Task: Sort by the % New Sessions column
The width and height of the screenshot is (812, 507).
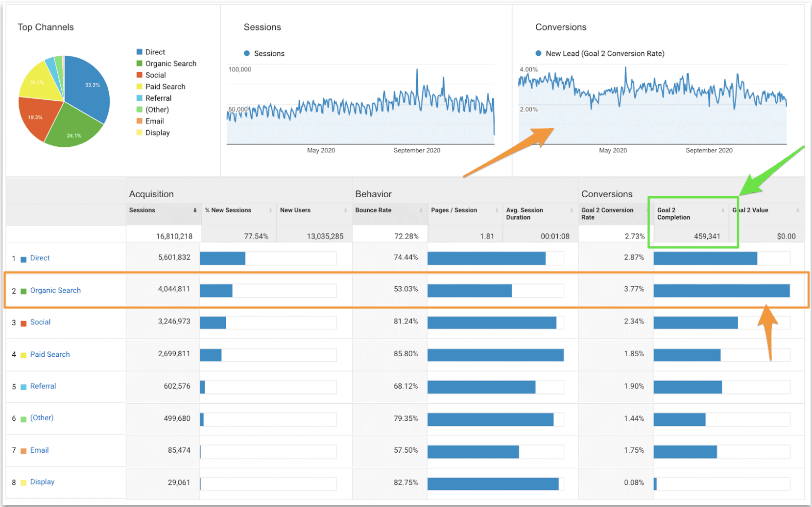Action: point(228,210)
